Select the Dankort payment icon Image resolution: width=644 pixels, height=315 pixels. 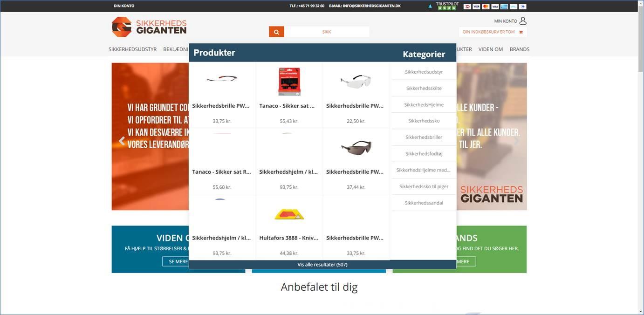(x=467, y=6)
